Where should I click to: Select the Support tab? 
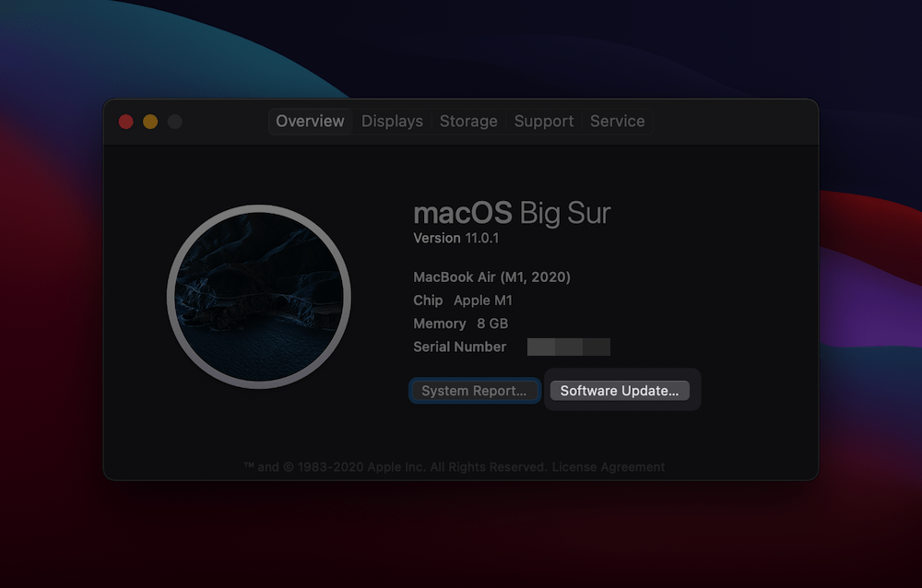coord(544,121)
